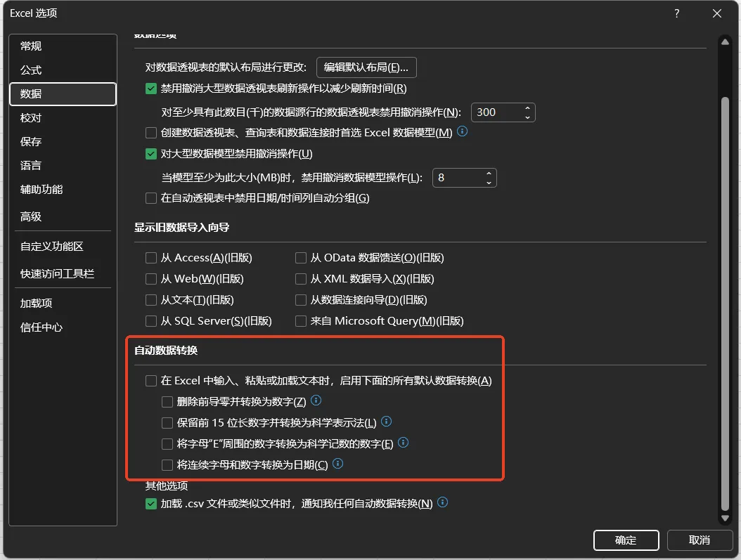Select the 常规 category
Viewport: 741px width, 560px height.
tap(63, 46)
